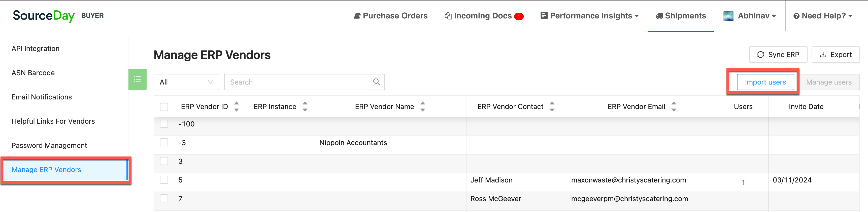The height and width of the screenshot is (212, 868).
Task: Toggle the green sidebar list icon
Action: coord(138,79)
